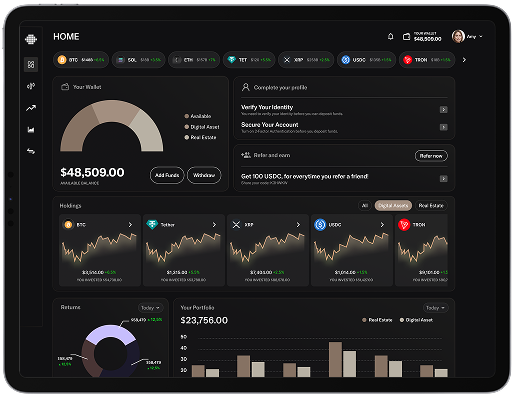Open the user account dropdown arrow
The image size is (515, 399).
(481, 36)
